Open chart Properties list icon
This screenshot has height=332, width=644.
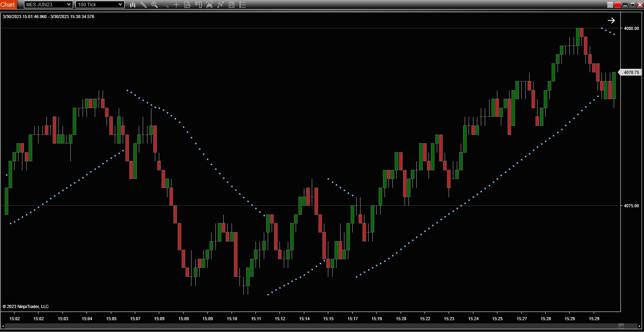pos(243,5)
